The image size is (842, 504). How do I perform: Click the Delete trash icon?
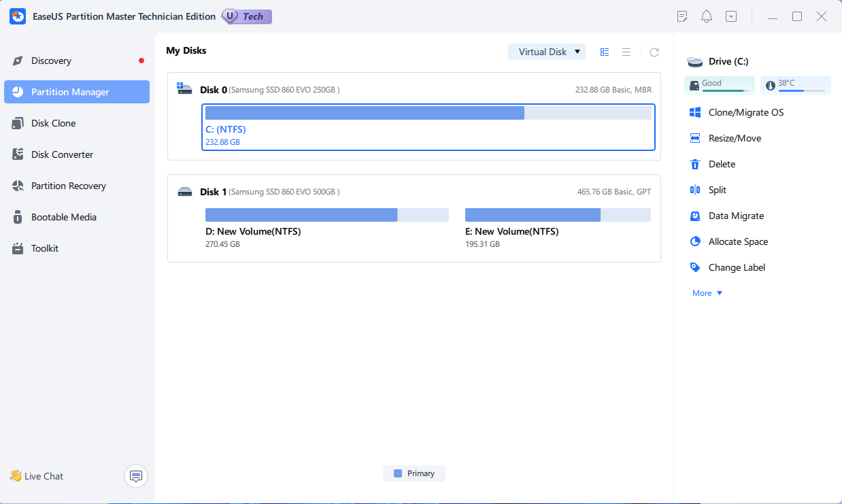click(x=695, y=164)
